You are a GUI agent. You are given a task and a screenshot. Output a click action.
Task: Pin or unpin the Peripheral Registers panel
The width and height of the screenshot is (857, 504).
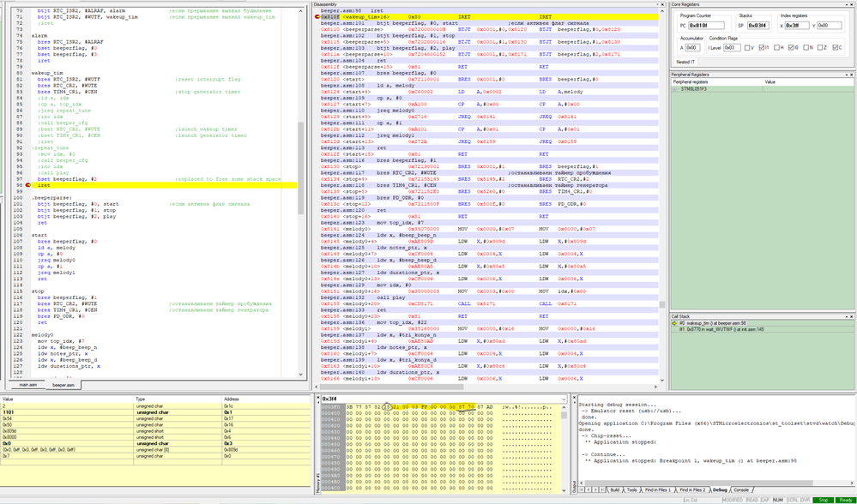tap(846, 75)
